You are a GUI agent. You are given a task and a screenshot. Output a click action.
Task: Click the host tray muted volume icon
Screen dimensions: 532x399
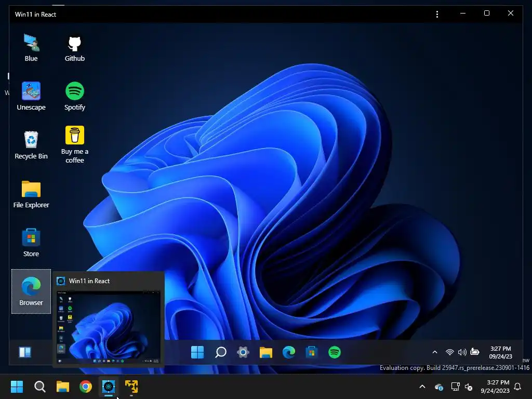click(469, 387)
